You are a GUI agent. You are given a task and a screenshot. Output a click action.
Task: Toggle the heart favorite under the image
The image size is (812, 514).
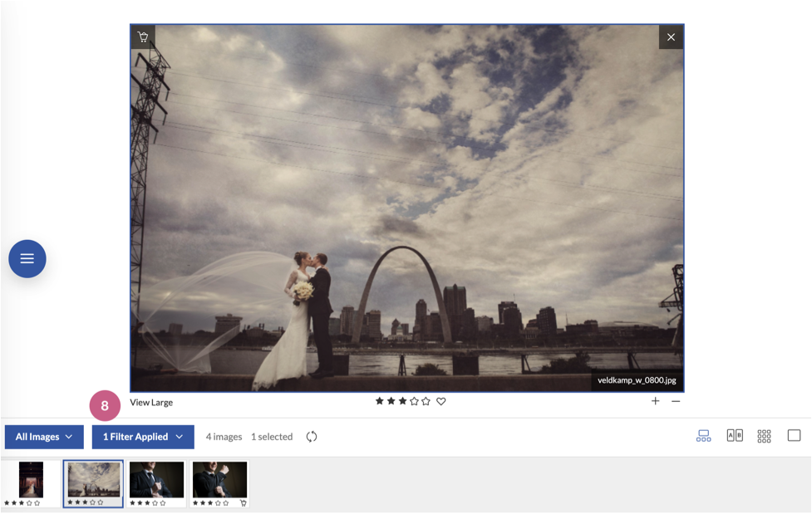440,401
